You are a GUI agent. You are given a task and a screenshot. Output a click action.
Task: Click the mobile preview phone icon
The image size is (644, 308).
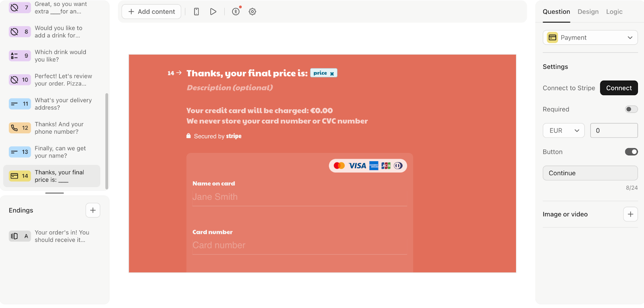click(x=196, y=12)
